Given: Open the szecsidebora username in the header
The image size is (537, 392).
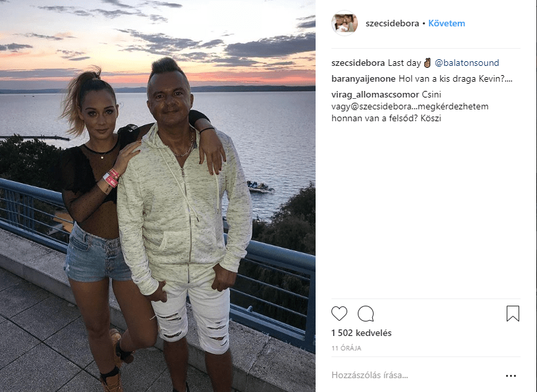Looking at the screenshot, I should pos(392,24).
